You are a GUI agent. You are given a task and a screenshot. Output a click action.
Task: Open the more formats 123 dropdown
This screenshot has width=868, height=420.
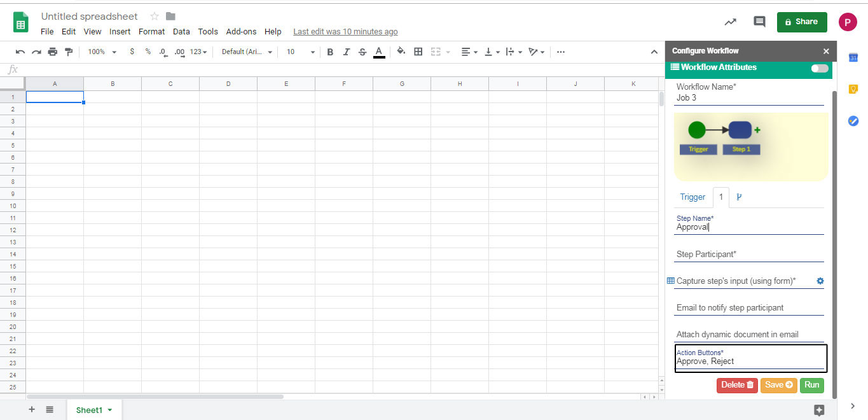click(198, 52)
